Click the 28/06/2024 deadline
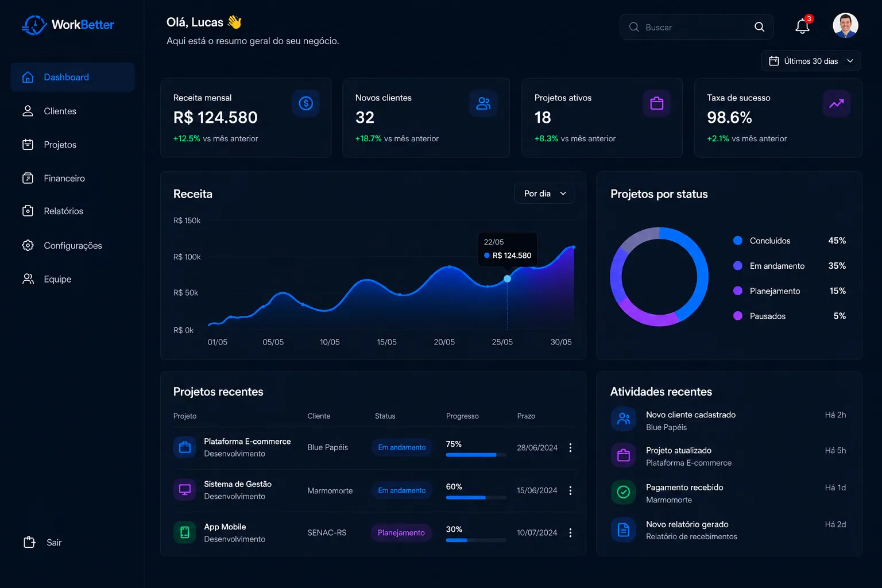Screen dimensions: 882x588 coord(537,448)
